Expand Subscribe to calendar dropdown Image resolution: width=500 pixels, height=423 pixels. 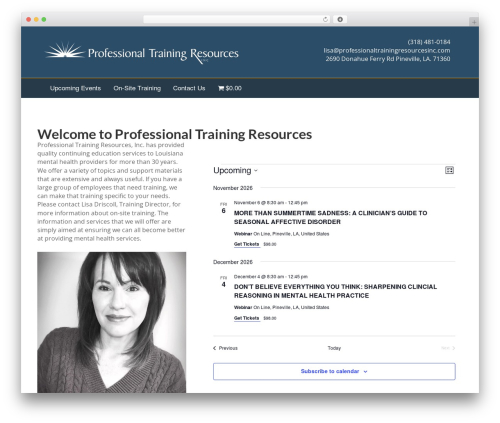pos(334,371)
